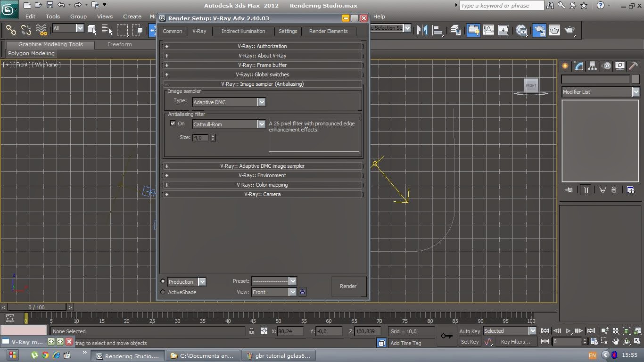Activate the Select Object cursor tool
This screenshot has height=362, width=644.
(x=92, y=30)
